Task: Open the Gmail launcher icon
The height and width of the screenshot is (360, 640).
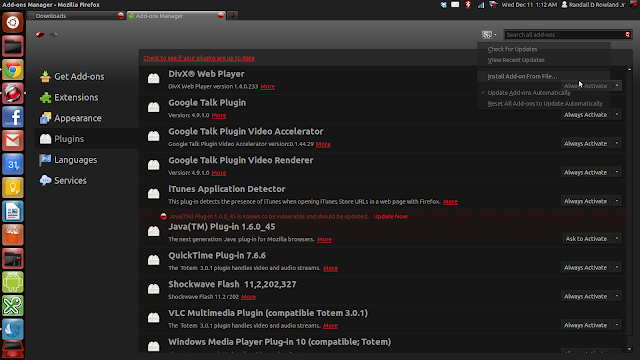Action: 13,141
